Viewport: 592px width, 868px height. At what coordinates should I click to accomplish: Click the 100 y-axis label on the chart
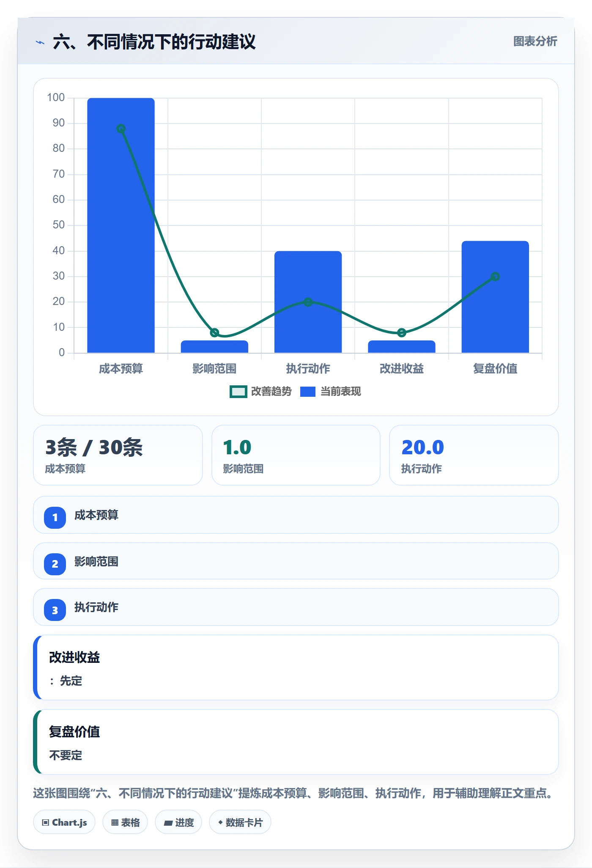pos(56,98)
